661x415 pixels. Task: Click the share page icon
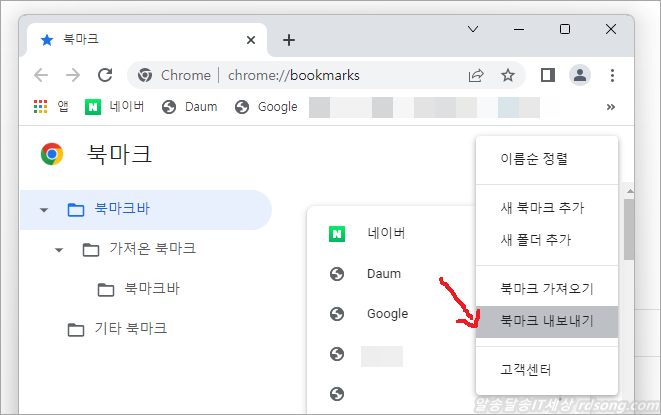point(476,75)
